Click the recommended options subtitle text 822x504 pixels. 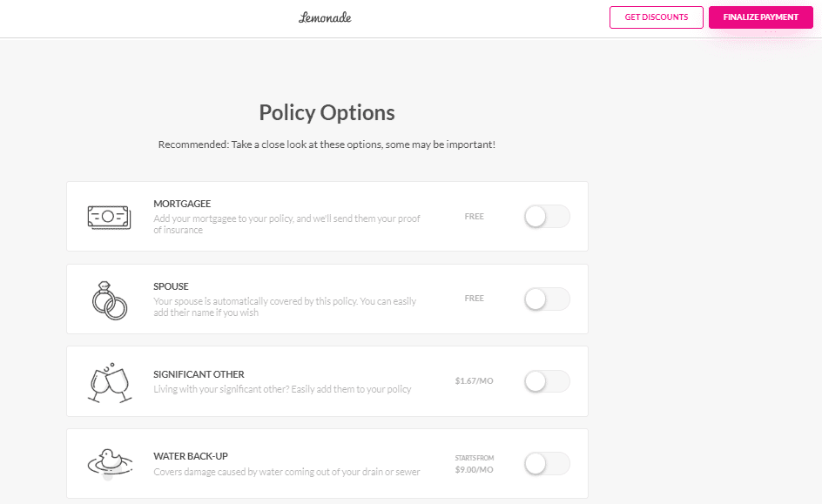[326, 144]
